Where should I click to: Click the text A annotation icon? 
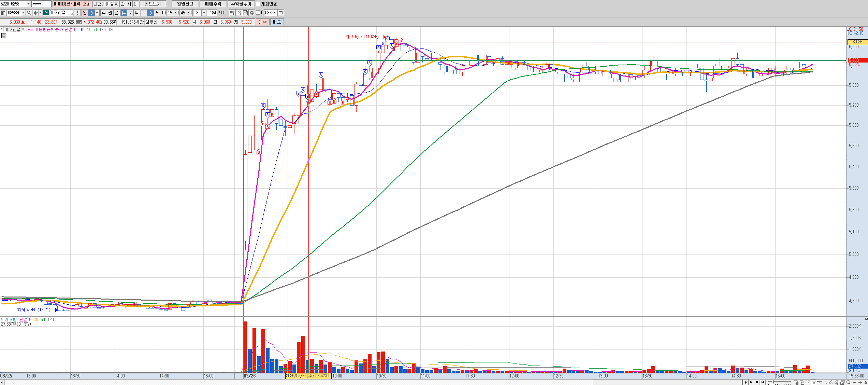(x=866, y=383)
